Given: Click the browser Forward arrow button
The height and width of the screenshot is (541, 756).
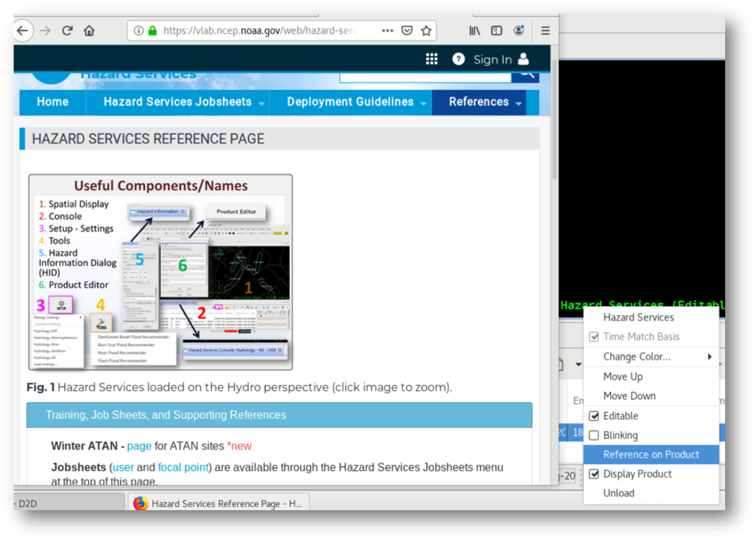Looking at the screenshot, I should tap(45, 31).
